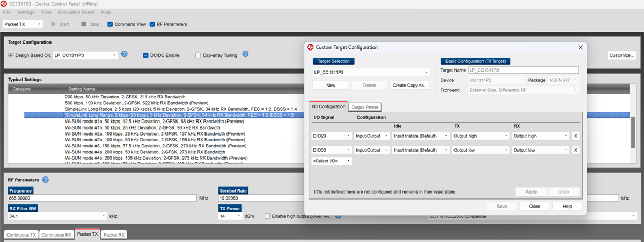Remove the DIO29 row with its X button
The image size is (644, 242).
(x=575, y=136)
